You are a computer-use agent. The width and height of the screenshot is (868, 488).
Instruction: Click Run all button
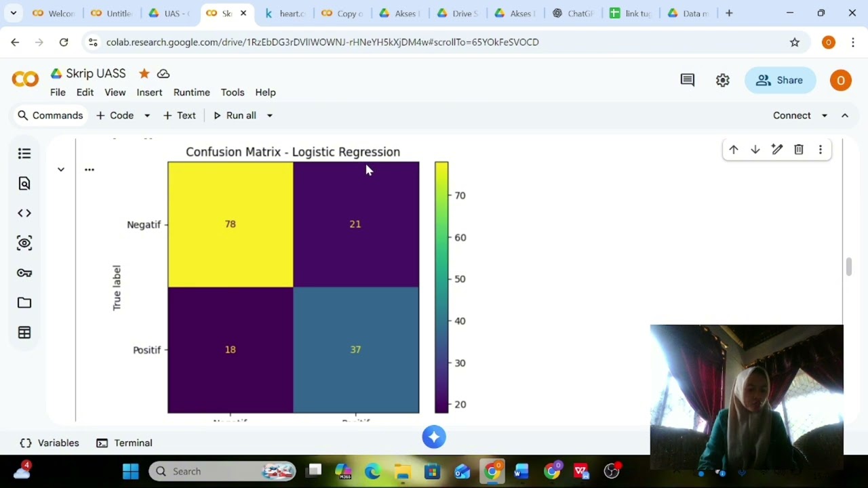235,116
